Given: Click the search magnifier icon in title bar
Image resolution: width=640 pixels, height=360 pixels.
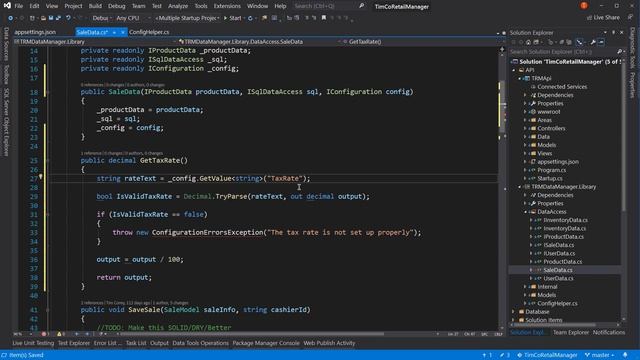Looking at the screenshot, I should (362, 6).
